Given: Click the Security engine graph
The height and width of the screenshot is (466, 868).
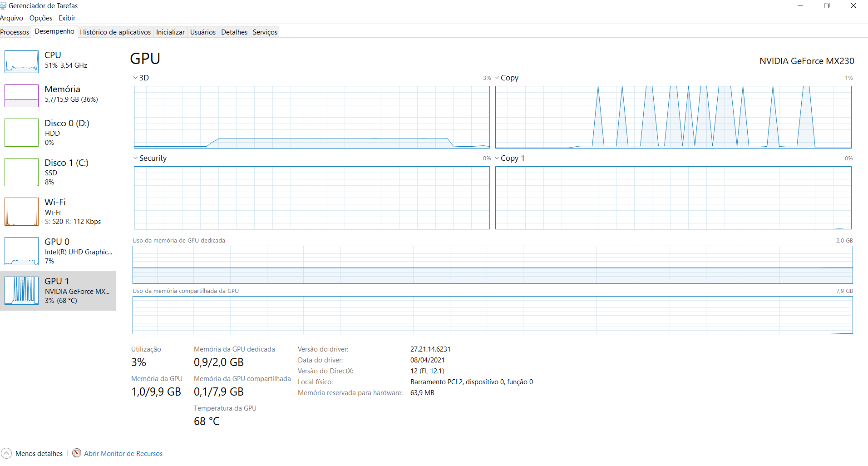Looking at the screenshot, I should (312, 198).
